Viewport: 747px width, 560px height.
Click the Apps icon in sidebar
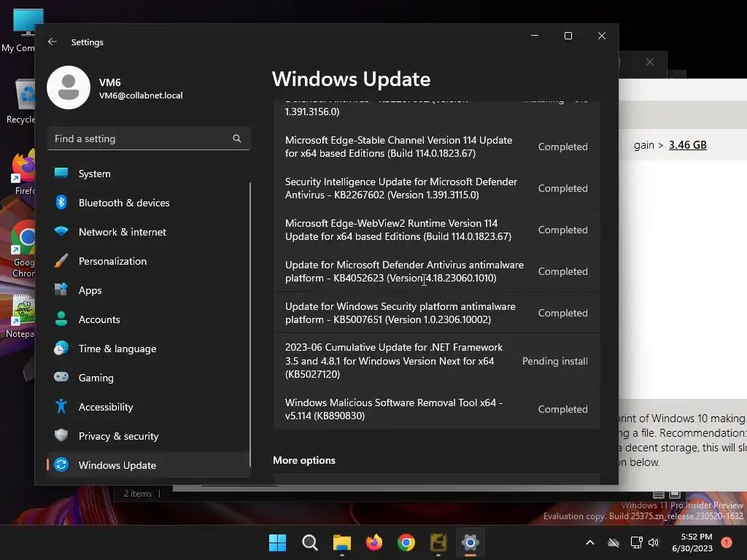point(61,289)
